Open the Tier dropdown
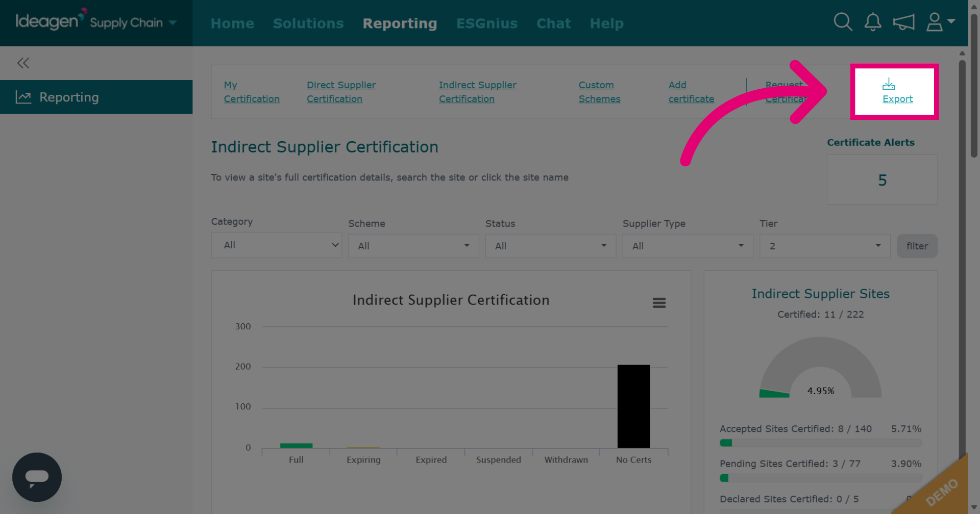 click(825, 246)
